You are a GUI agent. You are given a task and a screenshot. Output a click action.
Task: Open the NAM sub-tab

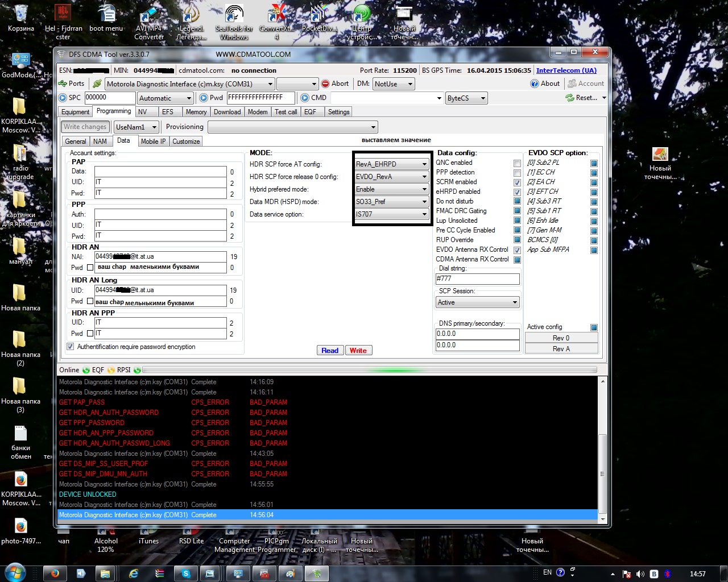click(100, 142)
